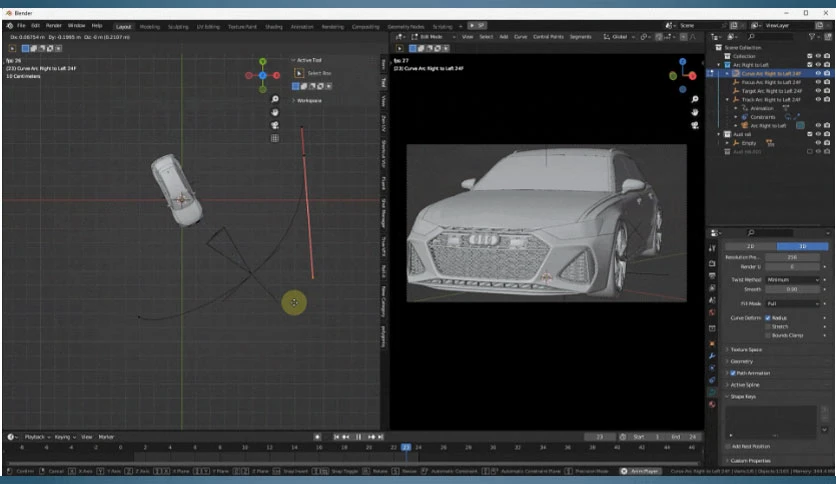Open the Scene properties tab icon

tap(712, 300)
